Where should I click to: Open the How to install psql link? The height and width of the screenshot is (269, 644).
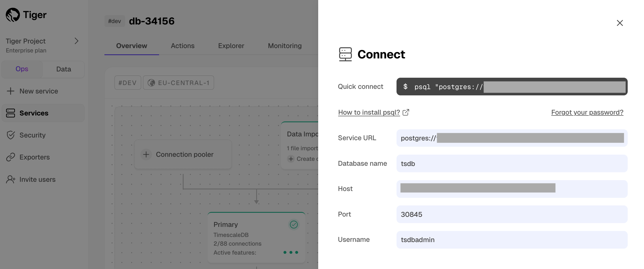369,112
